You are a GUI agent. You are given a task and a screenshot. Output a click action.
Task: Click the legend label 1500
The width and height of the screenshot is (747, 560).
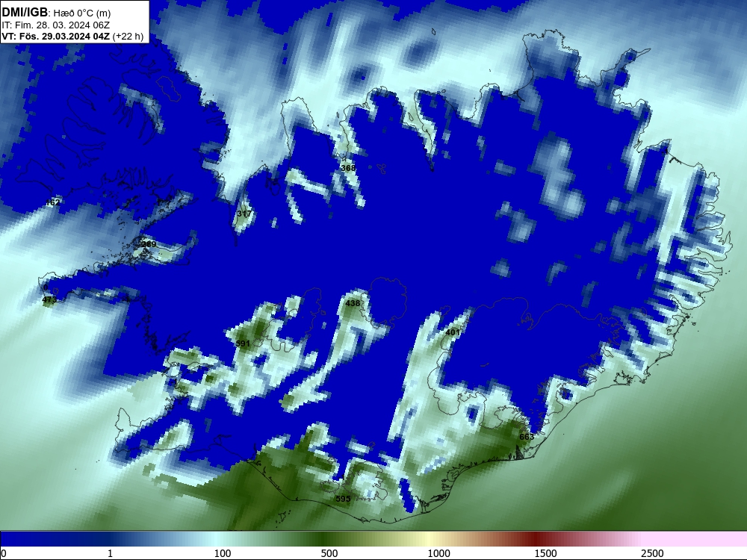545,553
